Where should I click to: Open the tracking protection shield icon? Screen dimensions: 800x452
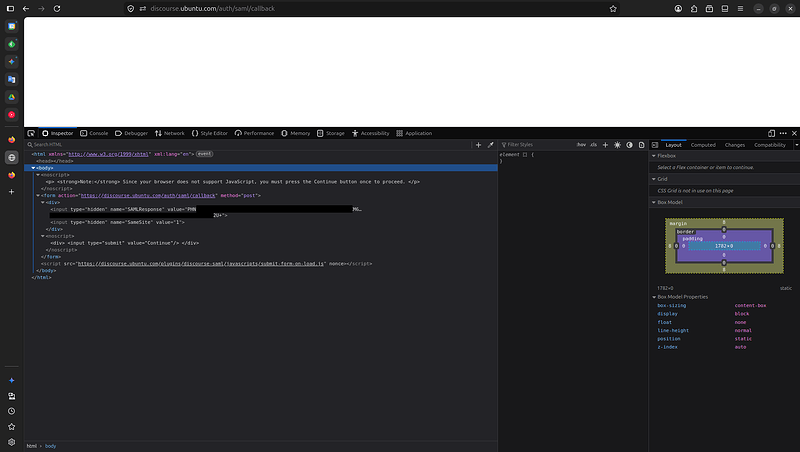pos(131,9)
